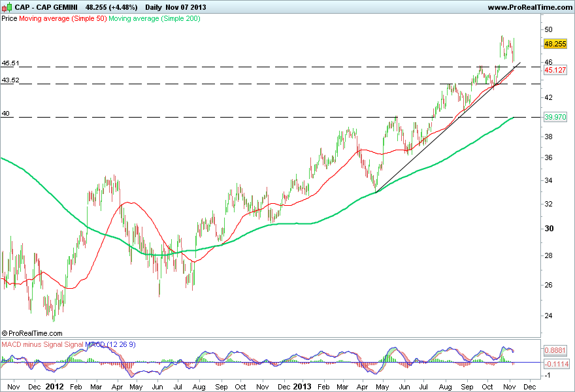Screen dimensions: 575x392
Task: Click the 2012 year label on time axis
Action: pyautogui.click(x=54, y=387)
